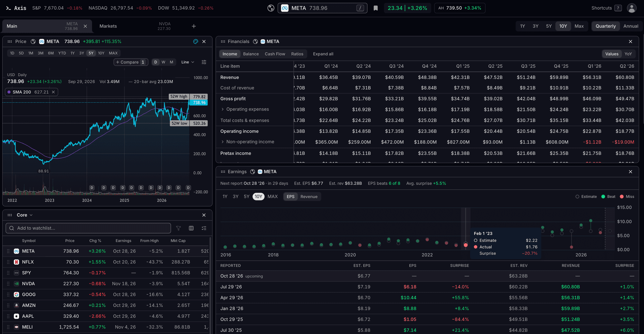Select 3Y in top-right range selector

coord(535,26)
